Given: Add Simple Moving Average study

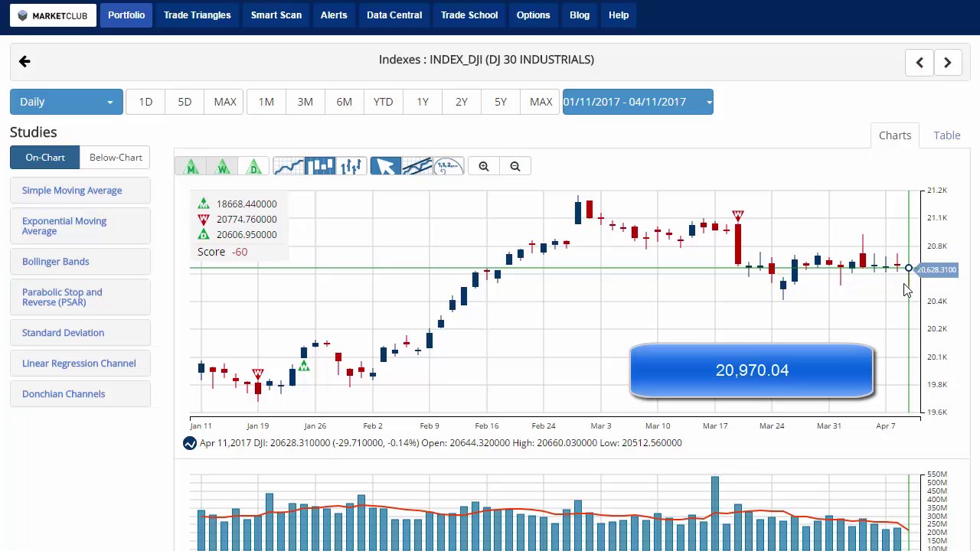Looking at the screenshot, I should point(80,191).
